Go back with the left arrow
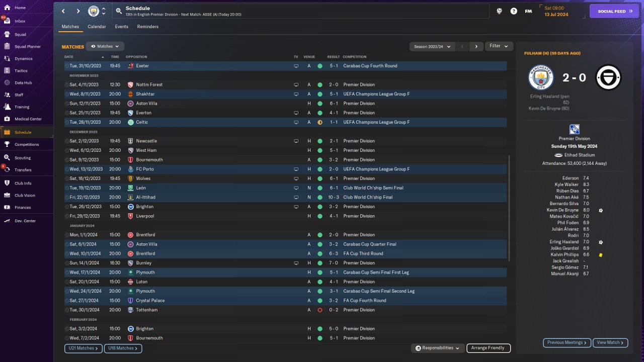The image size is (644, 362). point(63,11)
